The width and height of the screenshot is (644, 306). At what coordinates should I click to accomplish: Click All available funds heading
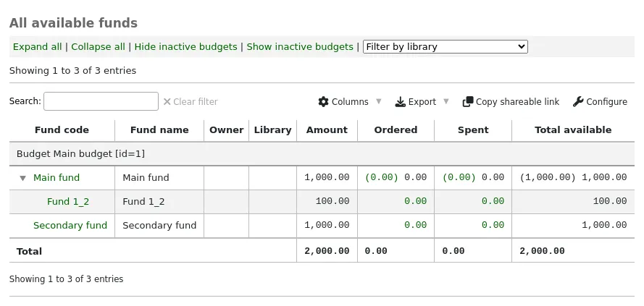click(x=73, y=23)
